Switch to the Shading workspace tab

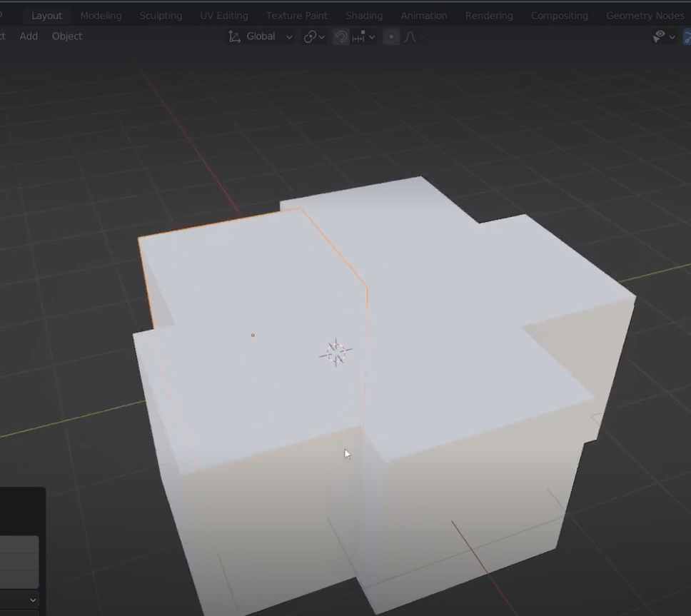[364, 16]
